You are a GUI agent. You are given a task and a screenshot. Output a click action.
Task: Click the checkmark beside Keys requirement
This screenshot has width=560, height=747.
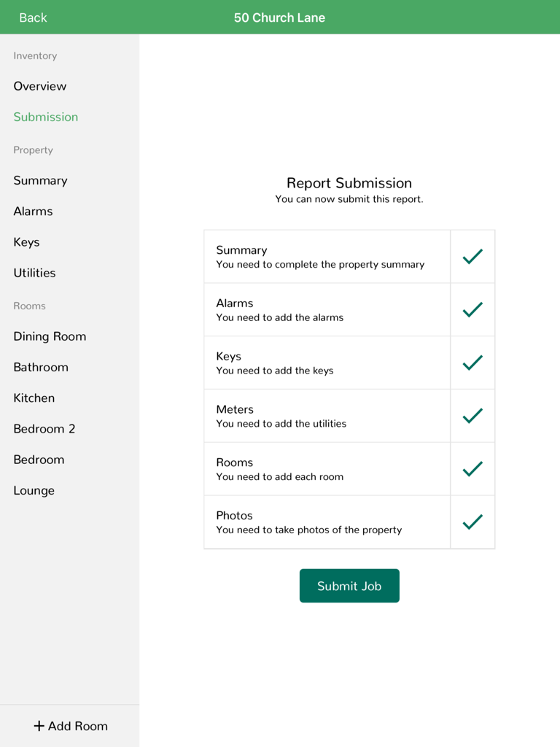[472, 363]
